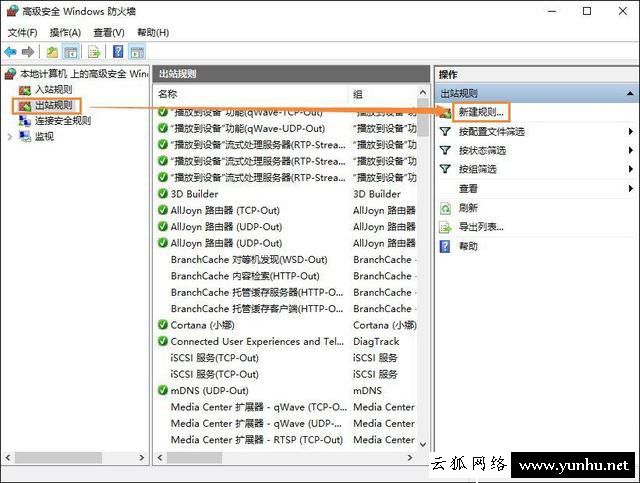Sort by the 组 column header
The width and height of the screenshot is (640, 483).
point(382,94)
